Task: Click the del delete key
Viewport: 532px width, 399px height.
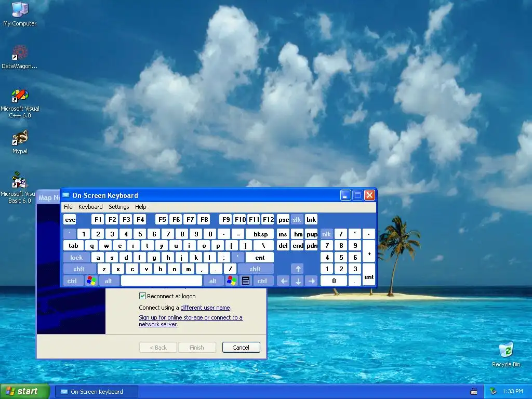Action: [x=283, y=245]
